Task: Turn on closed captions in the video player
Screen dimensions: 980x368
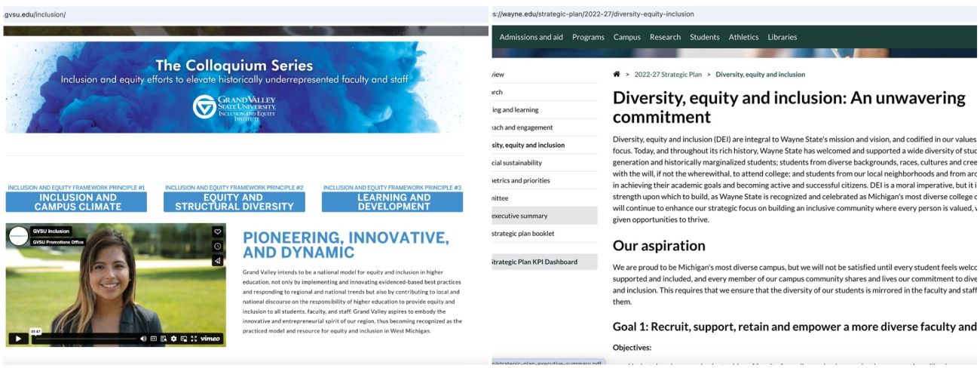Action: [x=153, y=339]
